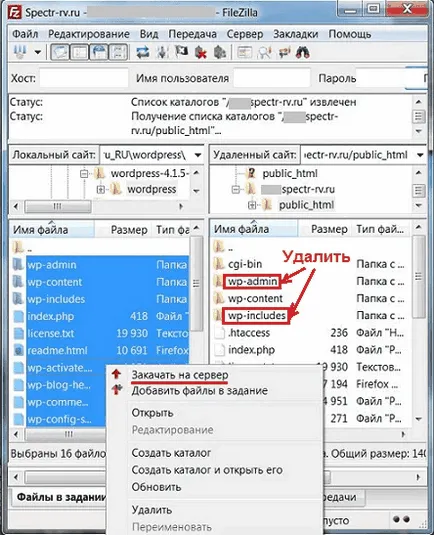The height and width of the screenshot is (535, 434).
Task: Collapse the wordpress-4.1.5 tree node
Action: point(84,174)
